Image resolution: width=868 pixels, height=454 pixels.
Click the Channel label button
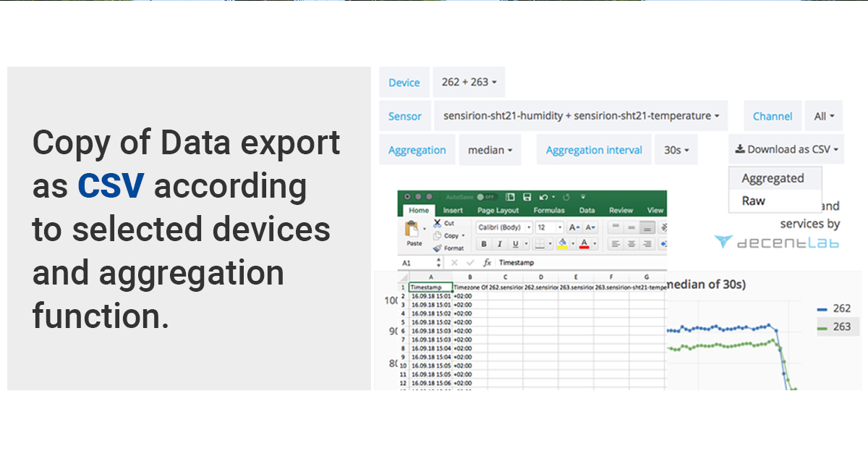point(773,116)
